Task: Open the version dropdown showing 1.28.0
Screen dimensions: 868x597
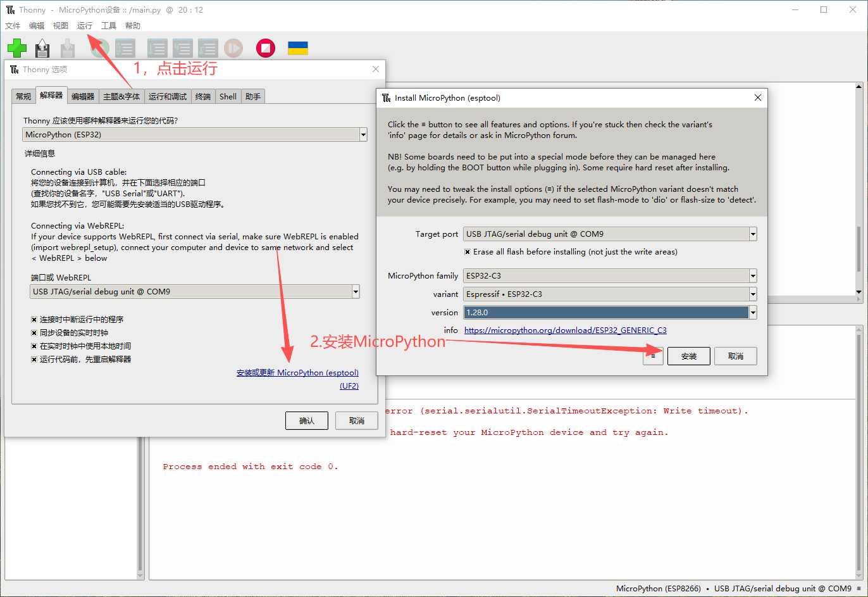Action: click(x=753, y=313)
